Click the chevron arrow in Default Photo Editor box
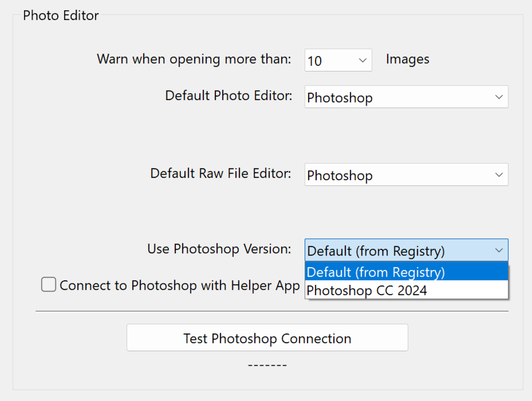Viewport: 532px width, 401px height. coord(499,97)
